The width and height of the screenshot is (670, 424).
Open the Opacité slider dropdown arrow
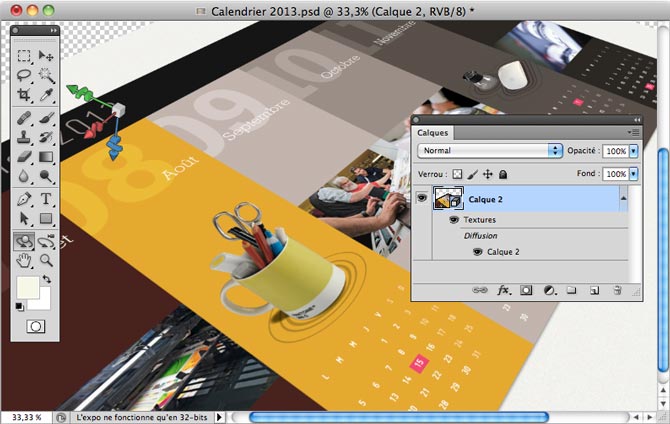pyautogui.click(x=633, y=151)
